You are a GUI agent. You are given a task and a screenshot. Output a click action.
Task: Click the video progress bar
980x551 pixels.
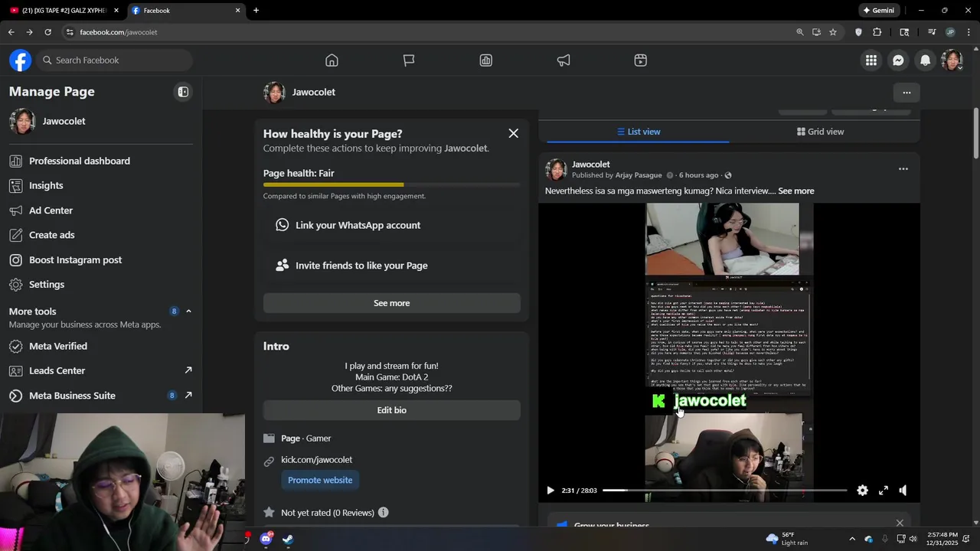724,491
